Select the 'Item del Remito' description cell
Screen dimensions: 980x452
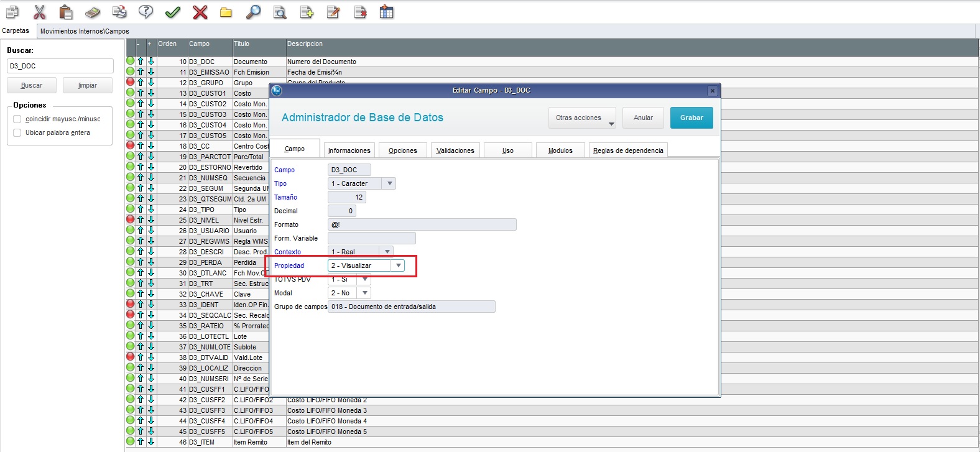click(x=632, y=442)
